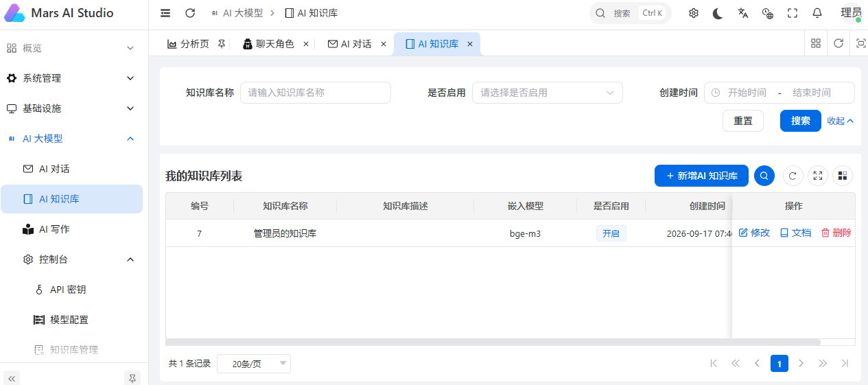868x385 pixels.
Task: Click the next page arrow
Action: [x=801, y=363]
